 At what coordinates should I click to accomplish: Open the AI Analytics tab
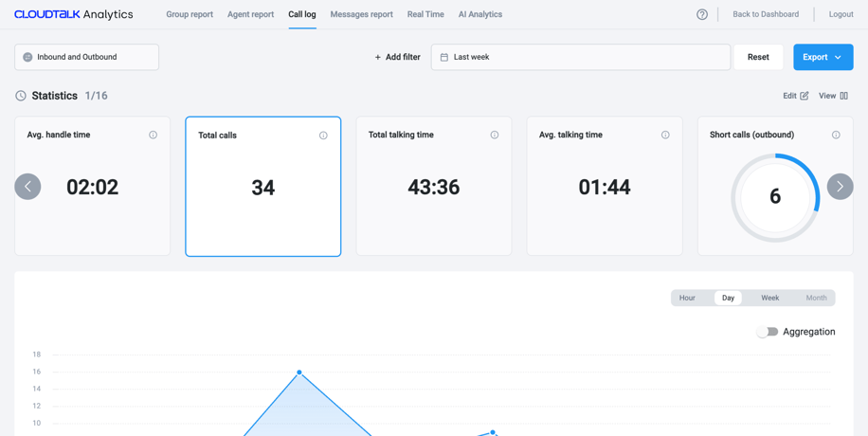click(x=480, y=14)
